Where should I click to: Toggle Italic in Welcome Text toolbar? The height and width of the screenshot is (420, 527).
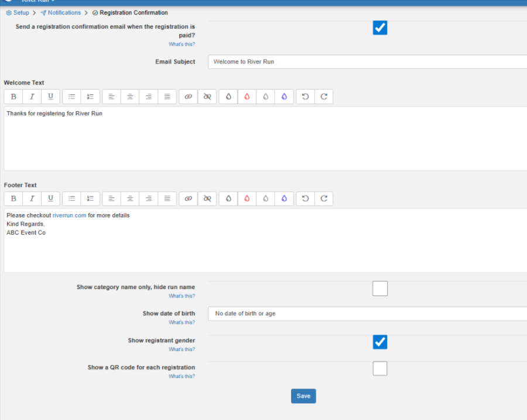pos(32,97)
